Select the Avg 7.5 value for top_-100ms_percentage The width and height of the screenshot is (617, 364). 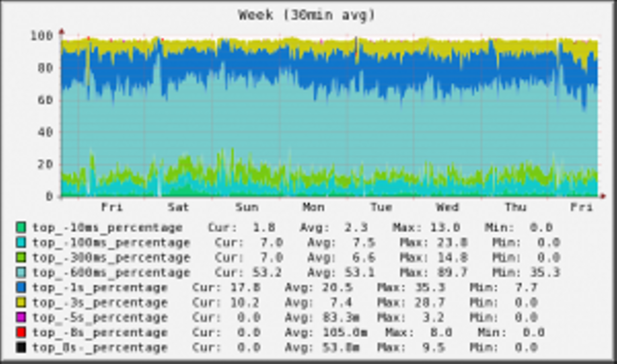[364, 242]
